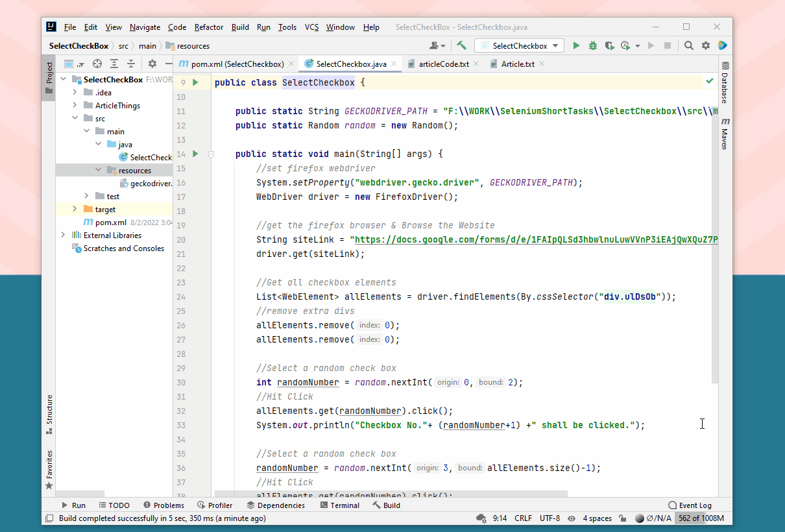Open IDE settings gear in main toolbar
The height and width of the screenshot is (532, 785).
click(x=706, y=46)
